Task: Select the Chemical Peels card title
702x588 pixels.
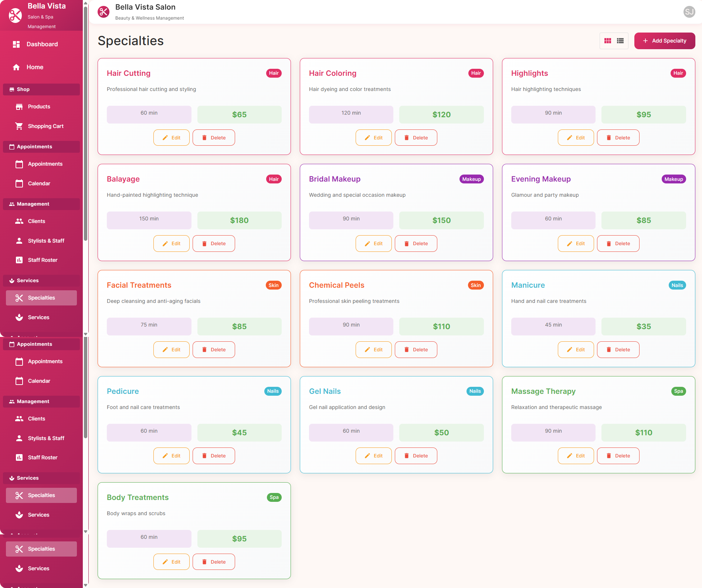Action: click(336, 285)
